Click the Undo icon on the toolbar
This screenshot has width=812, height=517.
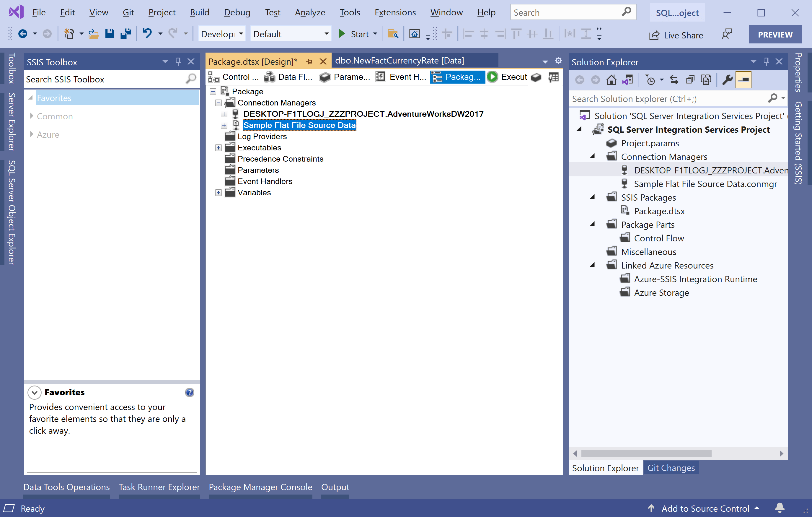147,34
